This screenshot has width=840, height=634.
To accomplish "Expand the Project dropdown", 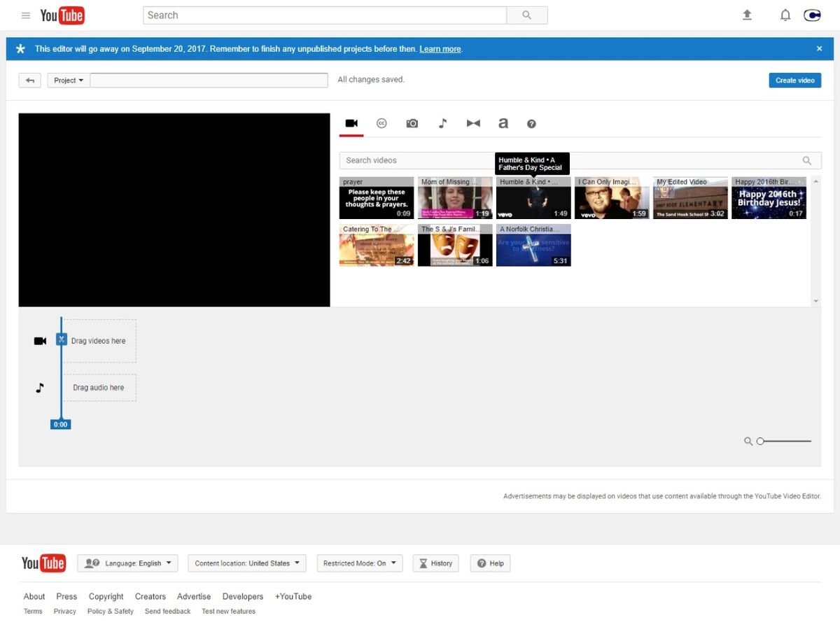I will (x=69, y=80).
